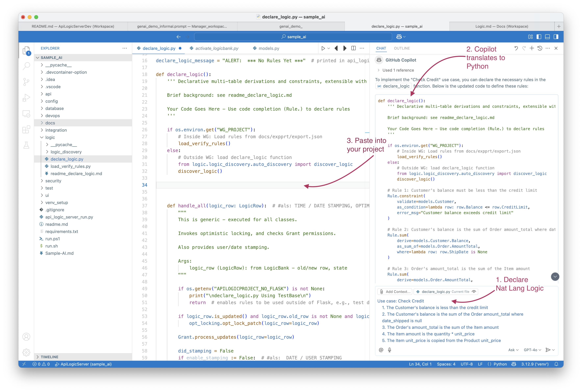Open the GPT-4o model picker
Viewport: 582px width, 392px height.
click(532, 350)
